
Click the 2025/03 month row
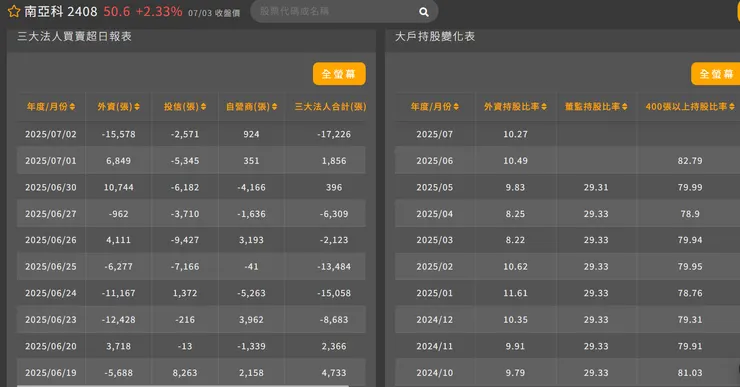click(567, 240)
